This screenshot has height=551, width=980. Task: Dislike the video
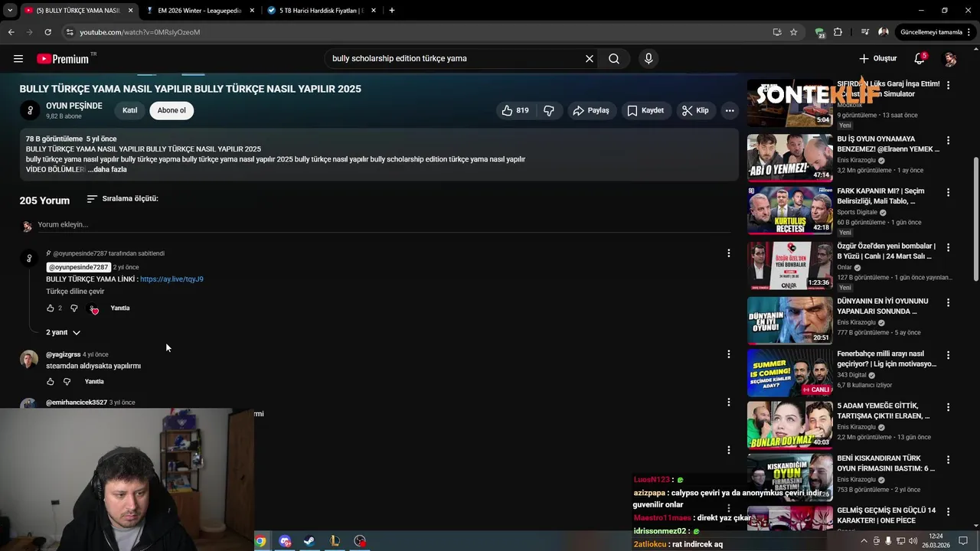tap(549, 110)
